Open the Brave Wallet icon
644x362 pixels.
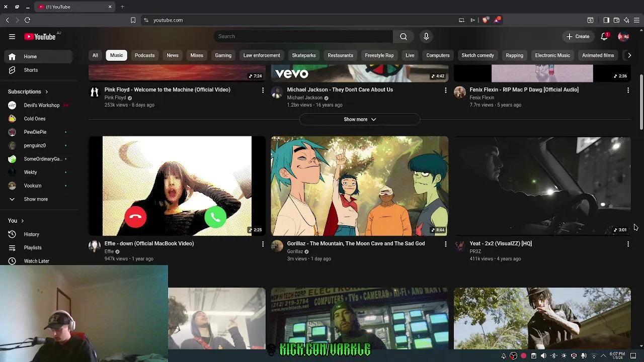pos(616,20)
